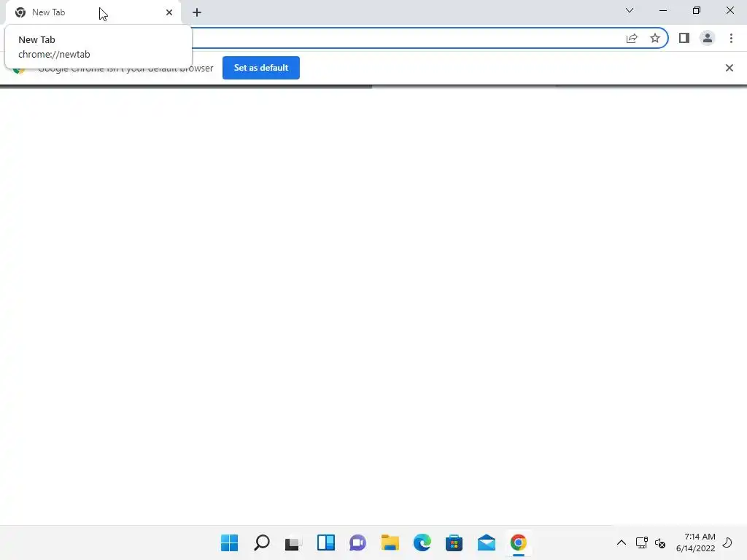This screenshot has width=747, height=560.
Task: Open taskbar Search
Action: click(262, 542)
